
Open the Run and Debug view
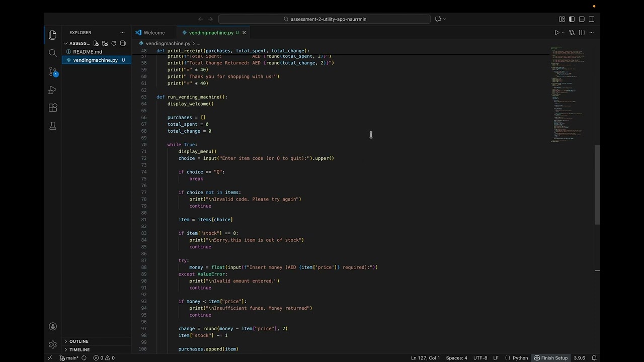coord(53,90)
